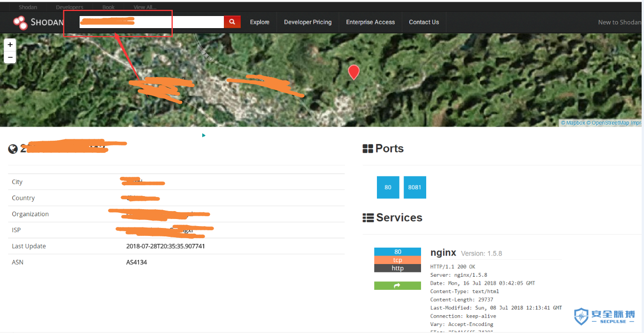The height and width of the screenshot is (333, 644).
Task: Open the Mapbox attribution link
Action: [573, 123]
